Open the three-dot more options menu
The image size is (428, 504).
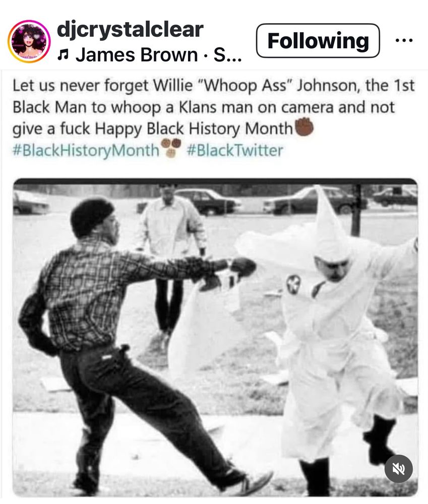tap(404, 40)
